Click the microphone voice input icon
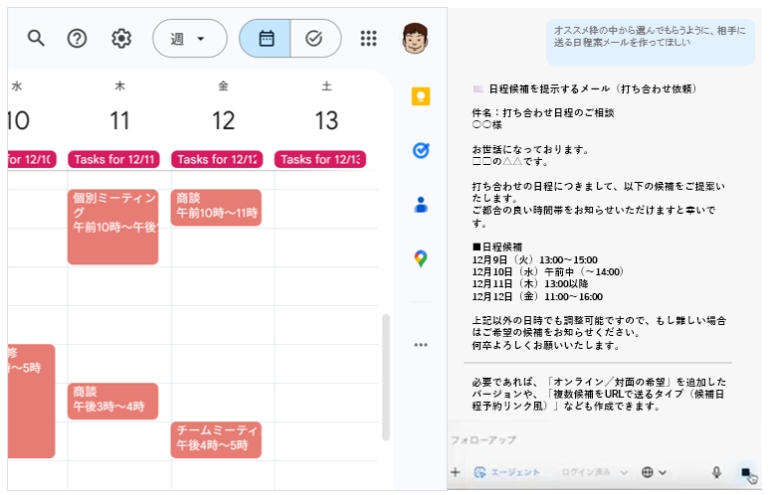The image size is (770, 495). click(x=716, y=472)
